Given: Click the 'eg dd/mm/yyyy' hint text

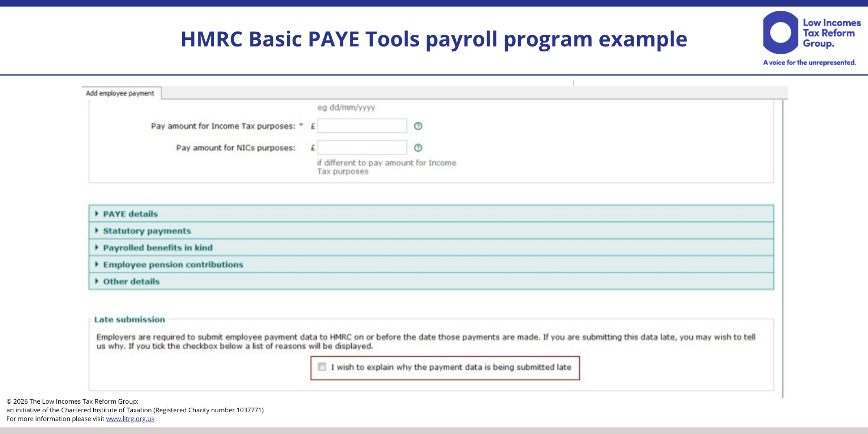Looking at the screenshot, I should pyautogui.click(x=346, y=107).
